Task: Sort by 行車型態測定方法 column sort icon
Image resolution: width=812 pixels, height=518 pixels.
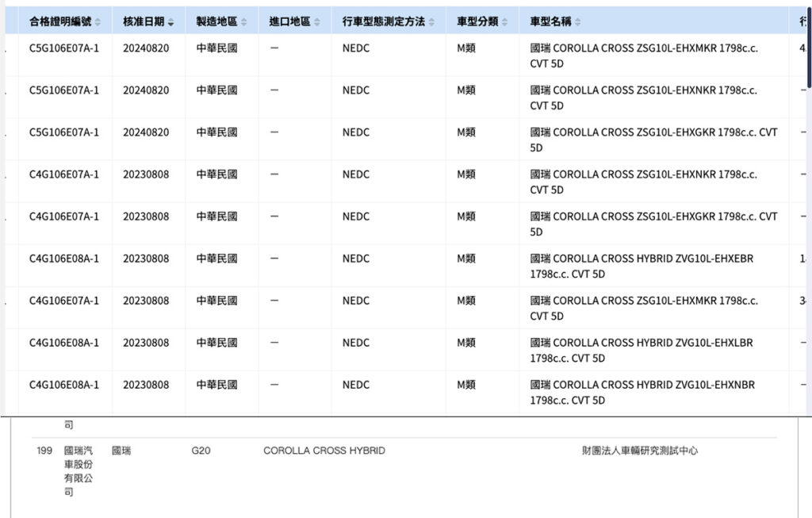Action: click(431, 21)
